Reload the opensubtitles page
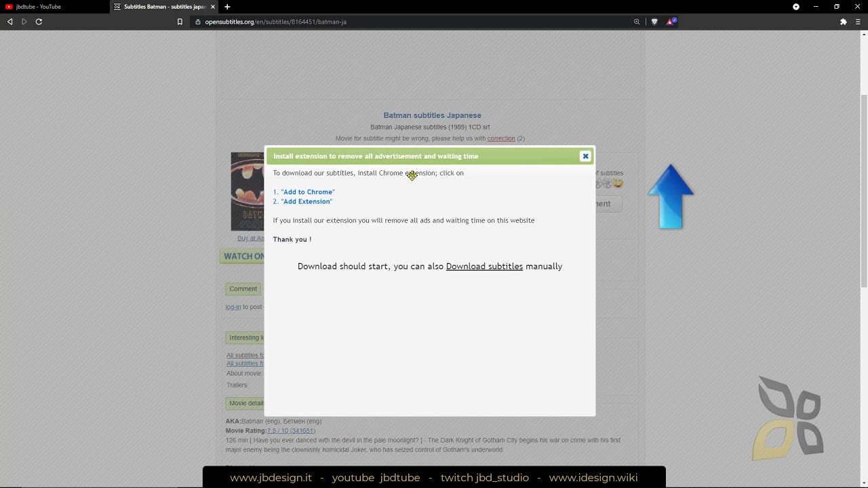The height and width of the screenshot is (488, 868). pyautogui.click(x=39, y=22)
